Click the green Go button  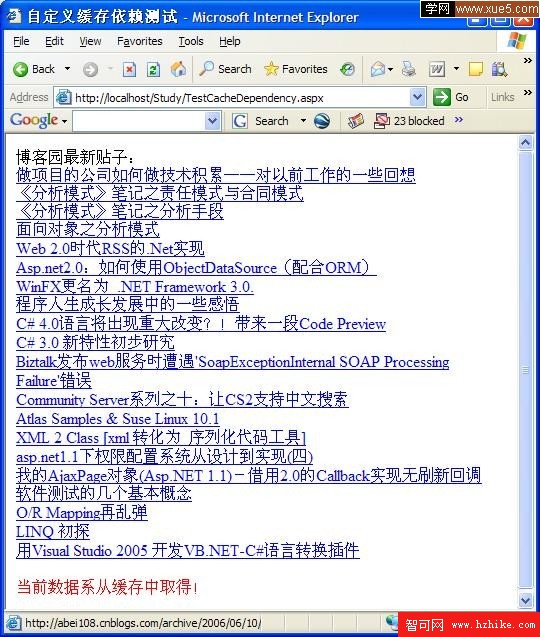click(451, 98)
